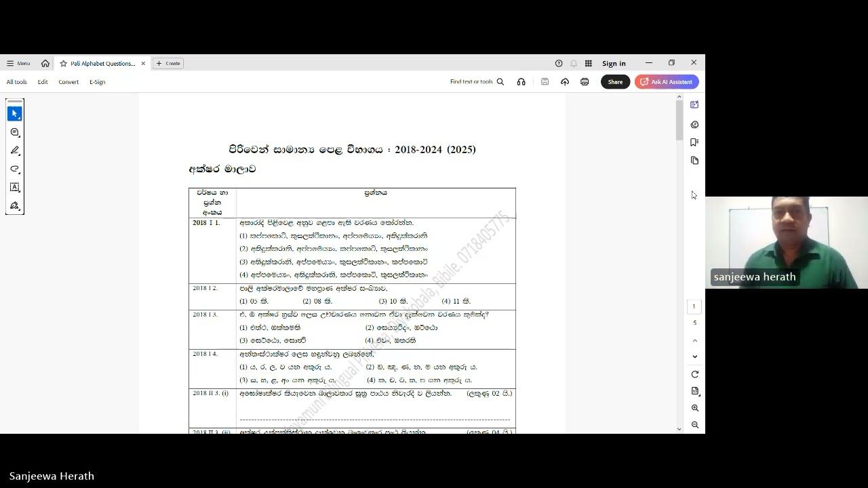Click the title text "2018-2024 (2025)"

coord(435,150)
